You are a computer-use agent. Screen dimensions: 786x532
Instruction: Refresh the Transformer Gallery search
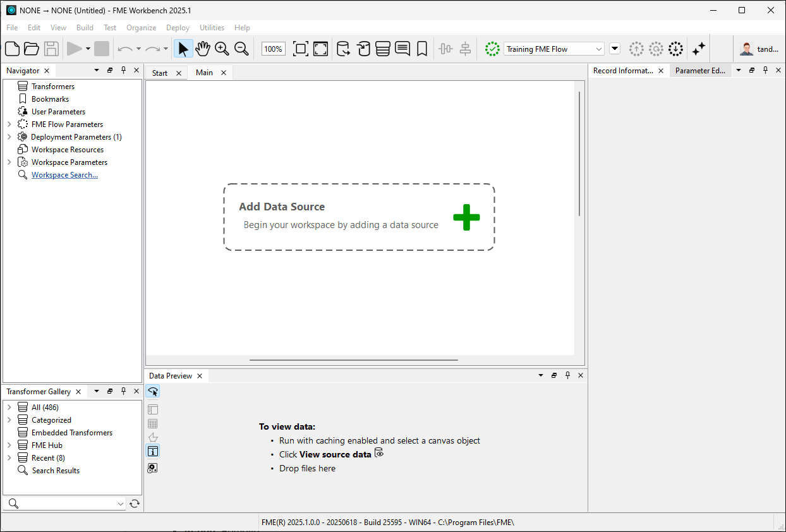pyautogui.click(x=134, y=504)
